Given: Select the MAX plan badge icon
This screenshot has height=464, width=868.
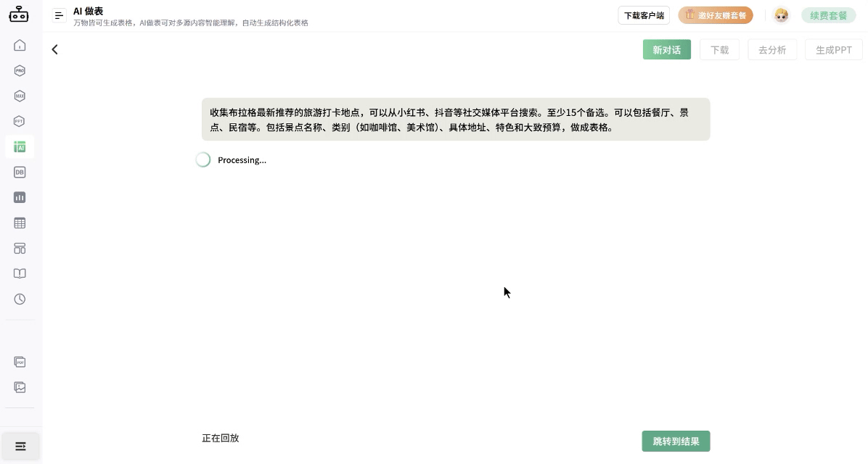Looking at the screenshot, I should click(x=19, y=96).
